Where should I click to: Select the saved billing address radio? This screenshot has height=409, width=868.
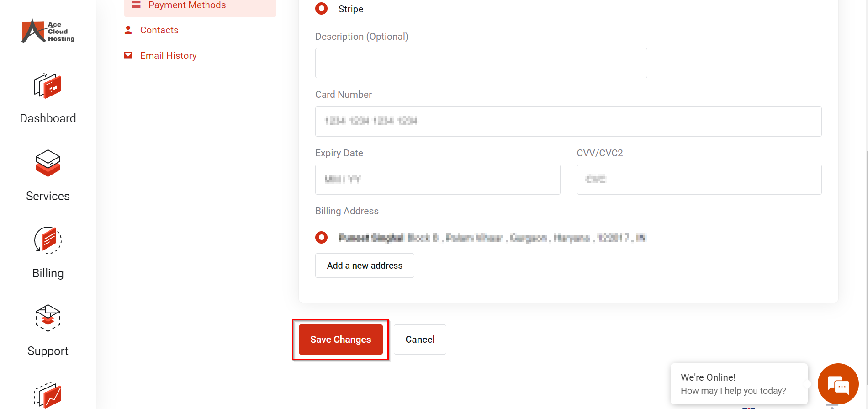[322, 238]
